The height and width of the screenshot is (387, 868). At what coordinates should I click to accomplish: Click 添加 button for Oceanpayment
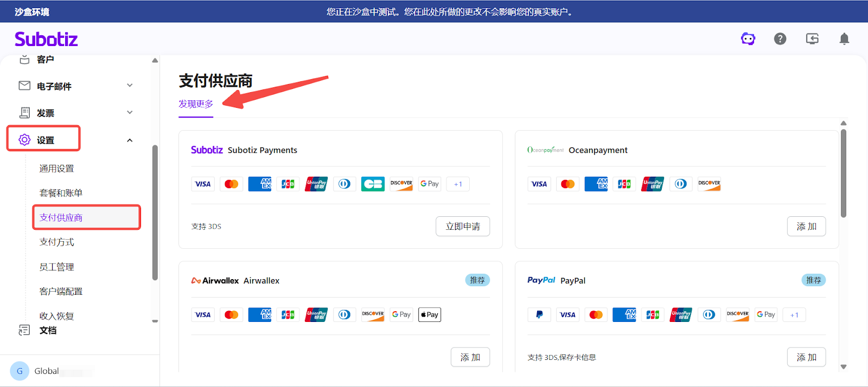tap(806, 227)
